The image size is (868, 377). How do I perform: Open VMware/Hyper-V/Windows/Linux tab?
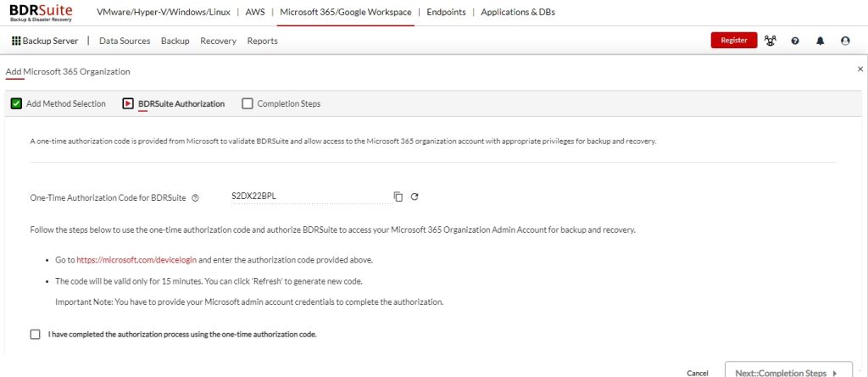point(164,12)
